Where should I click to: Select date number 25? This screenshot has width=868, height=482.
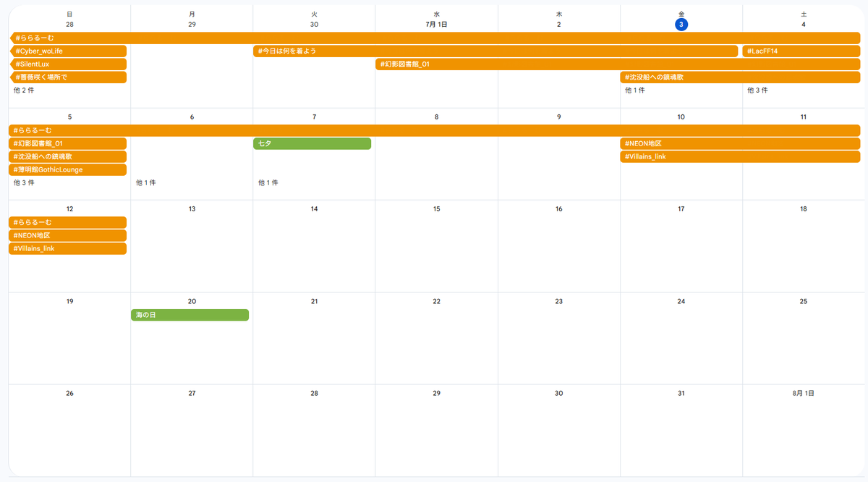coord(804,302)
